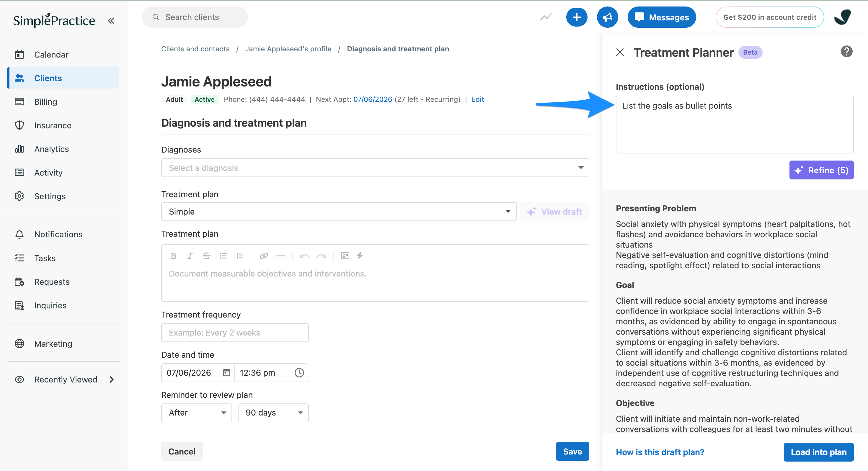Click the Edit client link
Image resolution: width=868 pixels, height=471 pixels.
tap(477, 99)
